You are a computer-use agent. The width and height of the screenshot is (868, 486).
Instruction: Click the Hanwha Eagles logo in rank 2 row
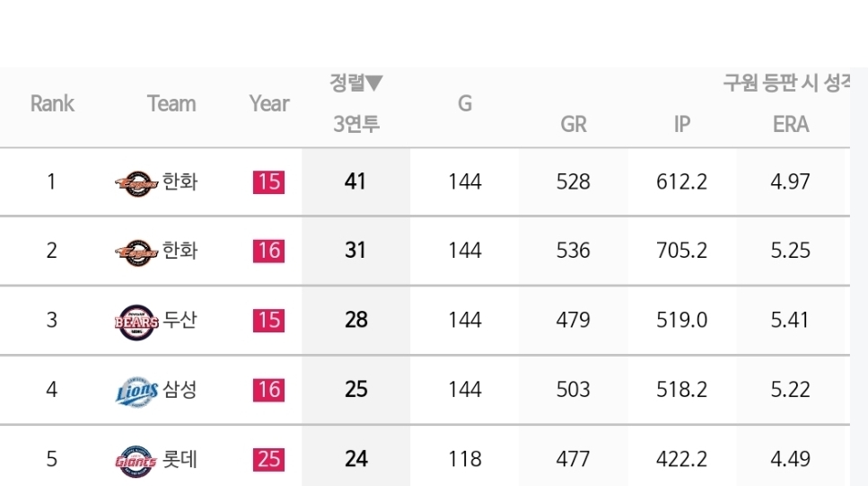point(136,252)
